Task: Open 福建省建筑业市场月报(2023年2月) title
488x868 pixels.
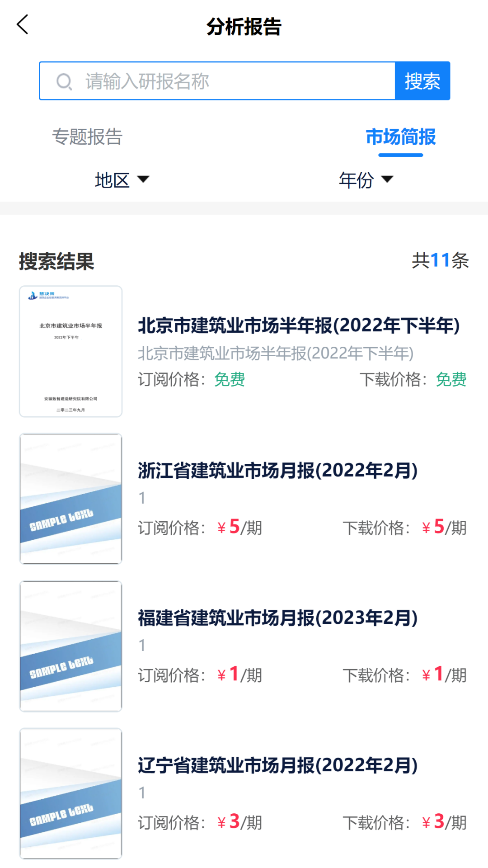Action: (277, 618)
